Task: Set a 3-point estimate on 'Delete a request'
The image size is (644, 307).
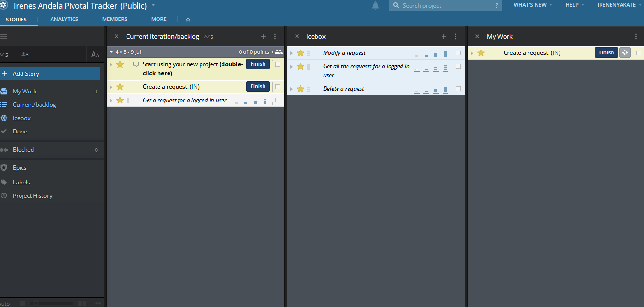Action: click(445, 89)
